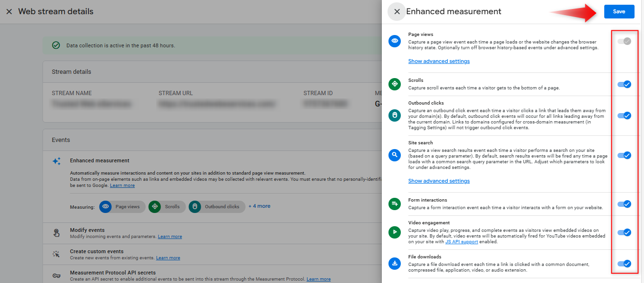Click the Save button
The height and width of the screenshot is (283, 644).
[619, 11]
